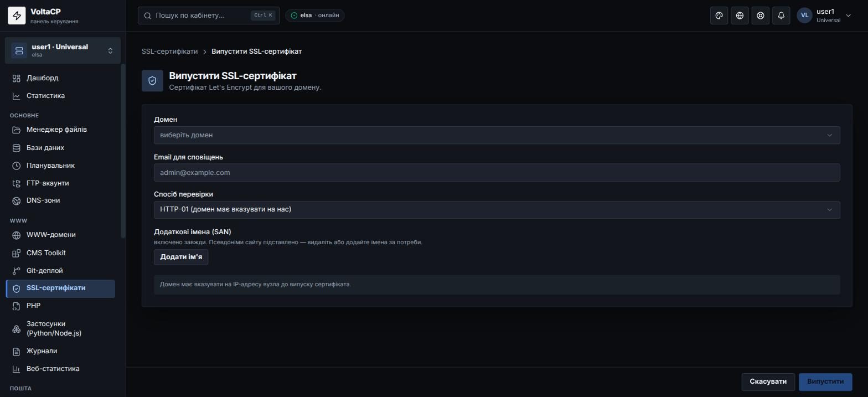Viewport: 868px width, 397px height.
Task: Click the elsa online status badge
Action: [315, 16]
